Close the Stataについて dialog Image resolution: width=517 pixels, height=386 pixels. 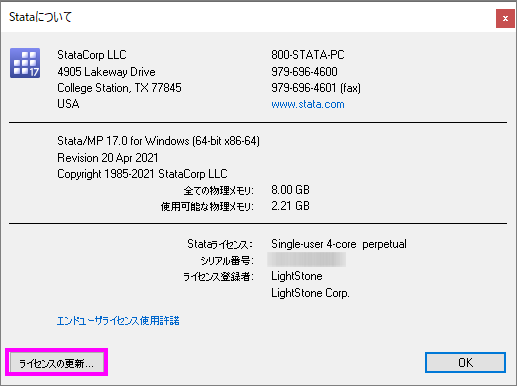pos(505,19)
